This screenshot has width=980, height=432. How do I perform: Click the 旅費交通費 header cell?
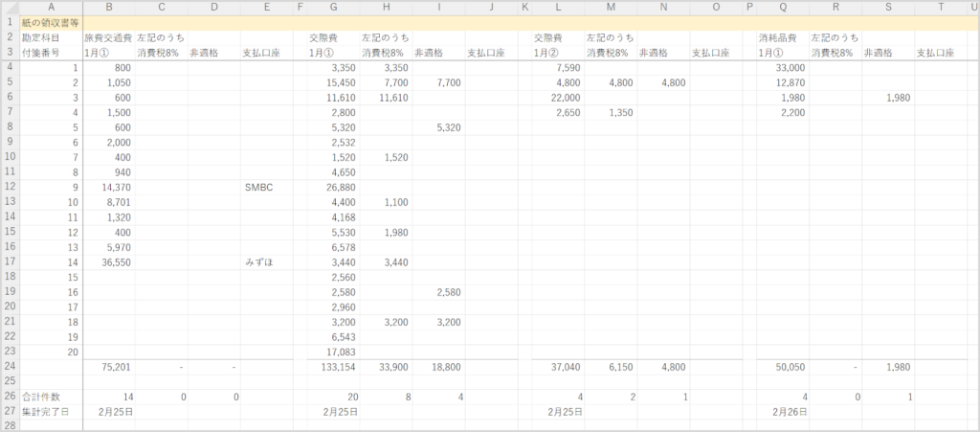108,37
